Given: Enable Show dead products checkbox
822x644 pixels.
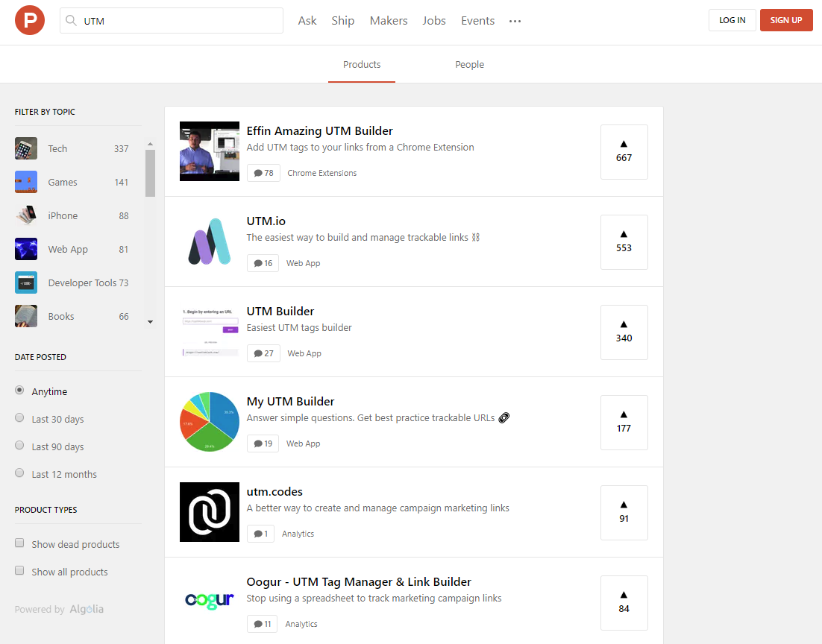Looking at the screenshot, I should (19, 543).
